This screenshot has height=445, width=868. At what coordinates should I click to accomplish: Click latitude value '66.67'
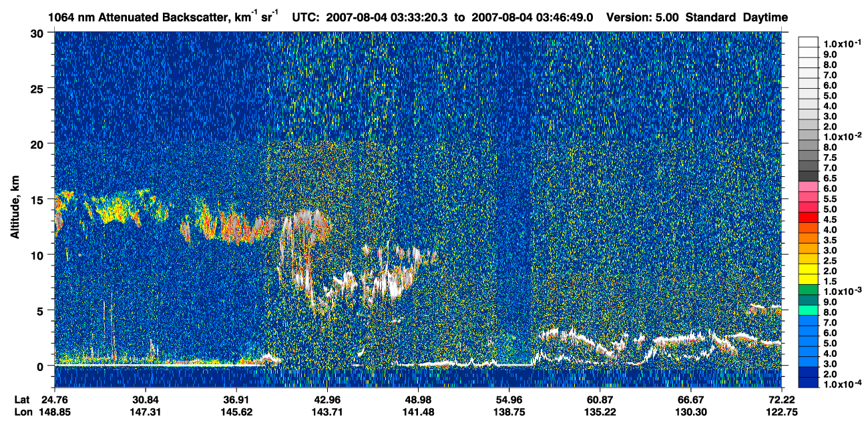pyautogui.click(x=691, y=399)
